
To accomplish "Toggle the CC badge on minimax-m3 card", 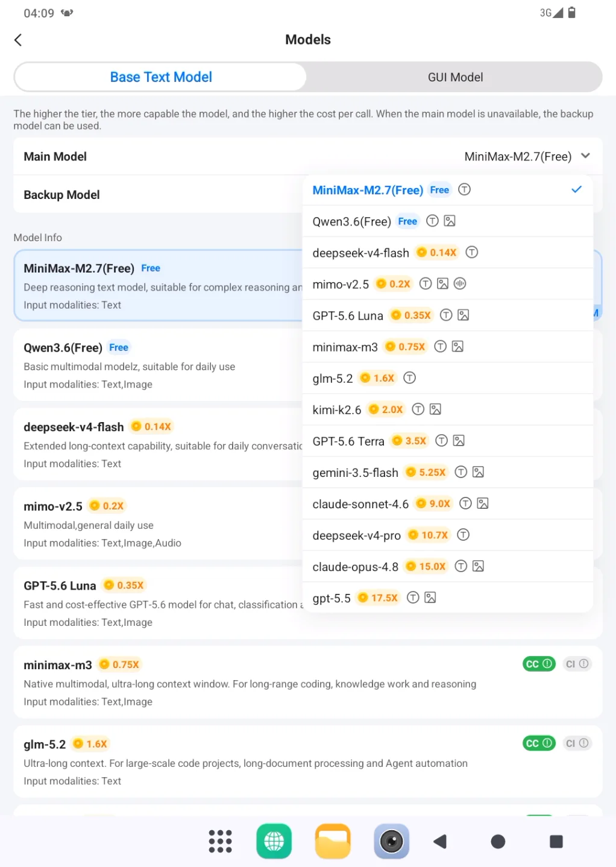I will click(x=539, y=664).
